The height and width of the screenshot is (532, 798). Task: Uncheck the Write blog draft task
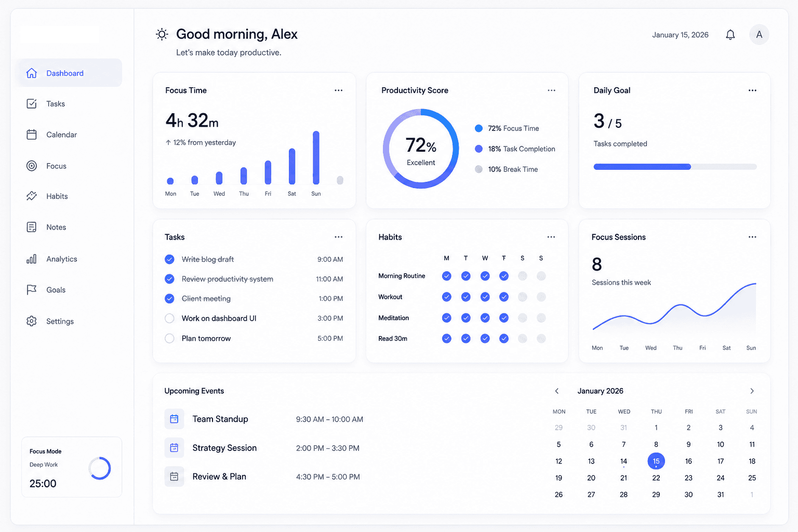[169, 259]
